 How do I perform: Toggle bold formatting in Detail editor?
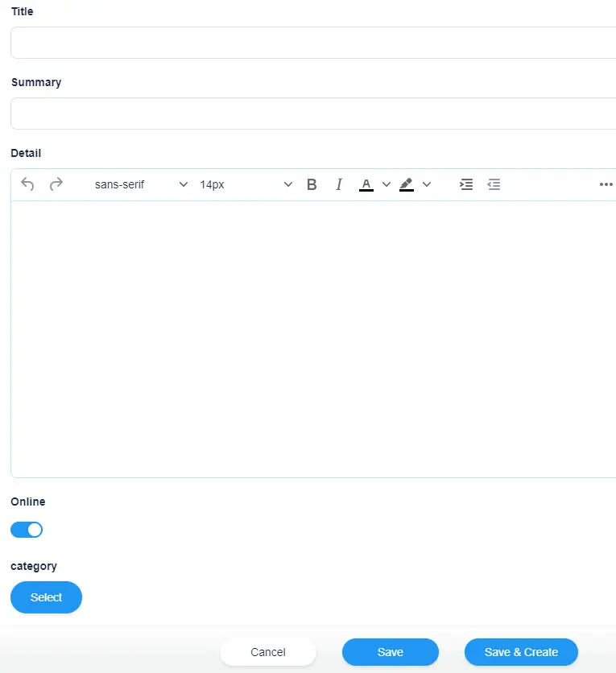tap(312, 184)
